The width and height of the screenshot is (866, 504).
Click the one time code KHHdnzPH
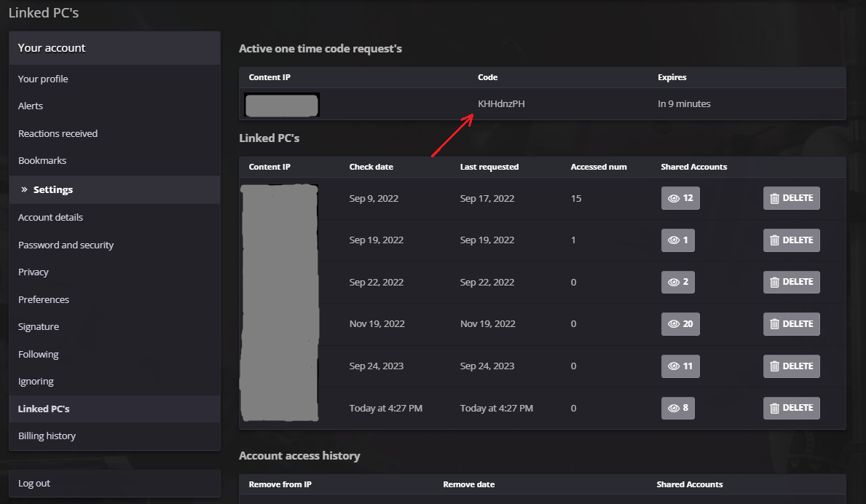pyautogui.click(x=501, y=103)
